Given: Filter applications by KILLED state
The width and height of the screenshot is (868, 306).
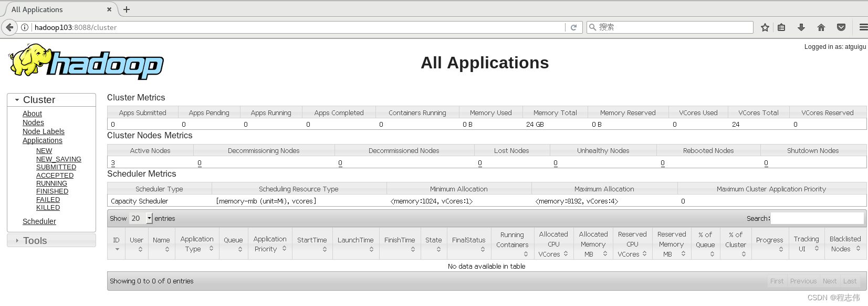Looking at the screenshot, I should click(x=48, y=208).
